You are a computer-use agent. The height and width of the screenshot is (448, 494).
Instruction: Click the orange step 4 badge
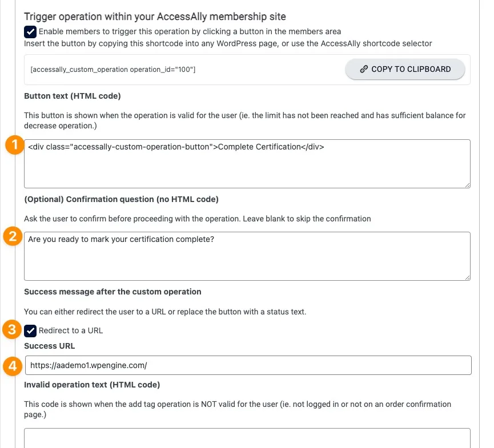click(13, 365)
